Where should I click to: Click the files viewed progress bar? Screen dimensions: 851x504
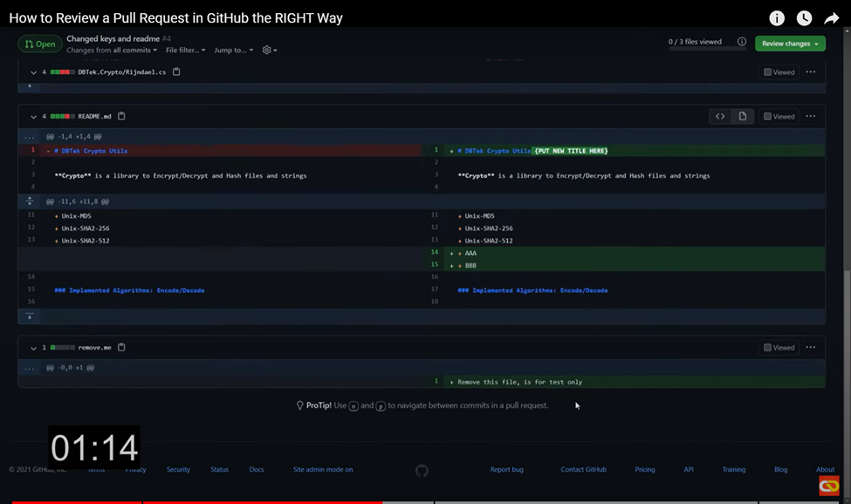[707, 49]
